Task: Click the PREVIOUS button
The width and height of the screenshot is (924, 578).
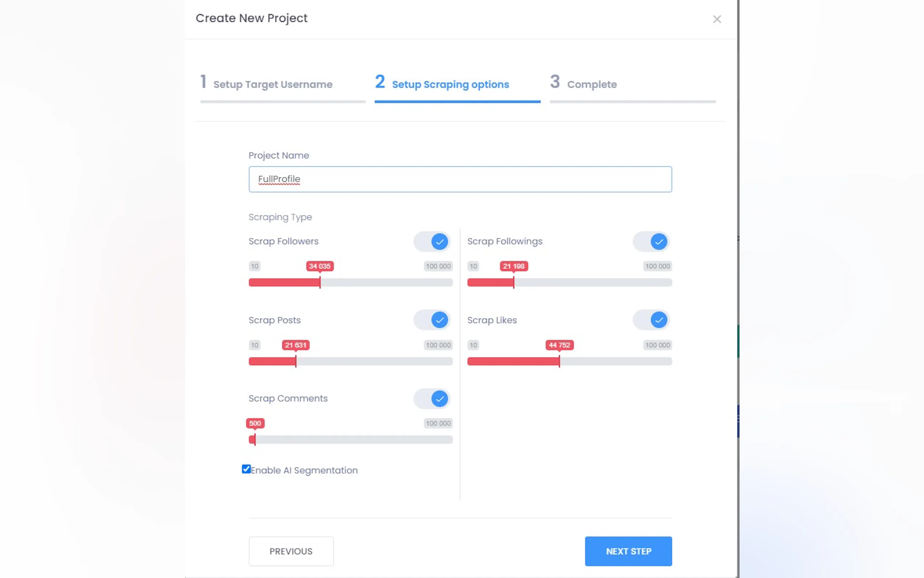Action: (291, 551)
